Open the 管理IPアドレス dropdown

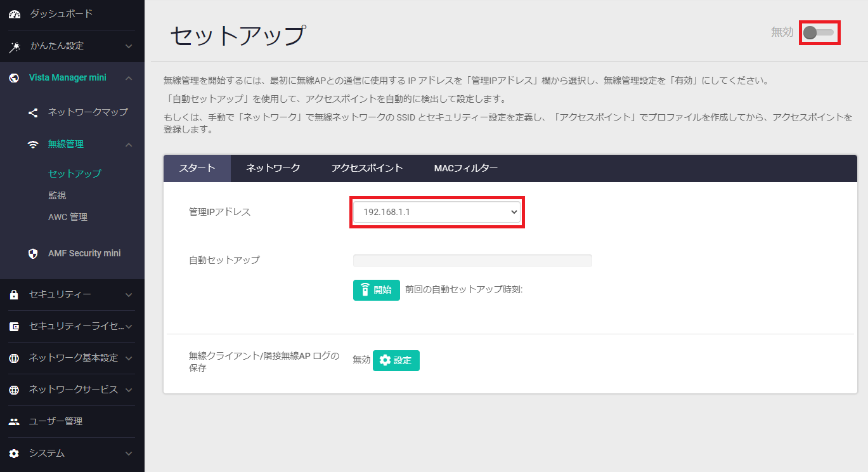[x=437, y=213]
